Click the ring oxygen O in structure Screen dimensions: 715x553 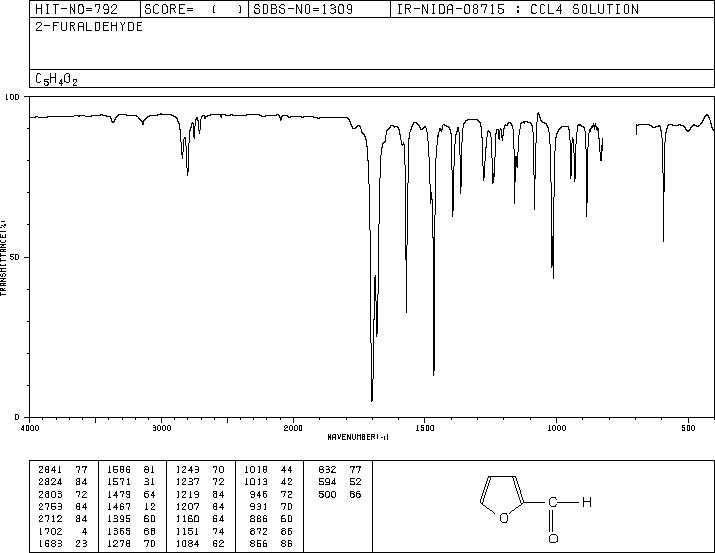point(503,518)
